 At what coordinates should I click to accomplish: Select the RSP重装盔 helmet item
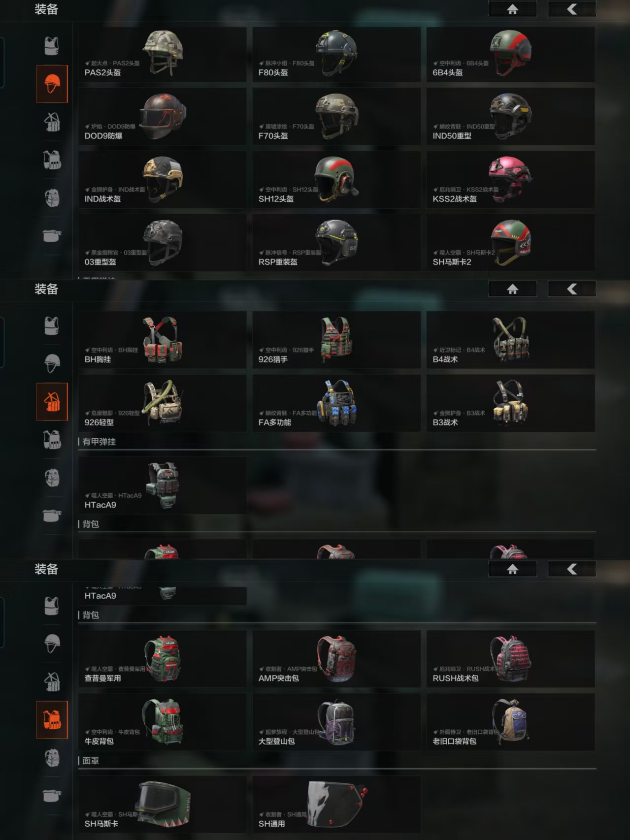pyautogui.click(x=336, y=243)
